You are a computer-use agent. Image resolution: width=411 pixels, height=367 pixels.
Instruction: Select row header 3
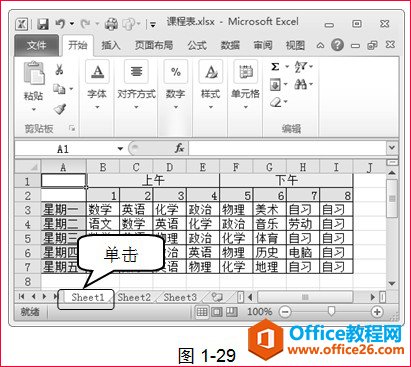pos(28,210)
